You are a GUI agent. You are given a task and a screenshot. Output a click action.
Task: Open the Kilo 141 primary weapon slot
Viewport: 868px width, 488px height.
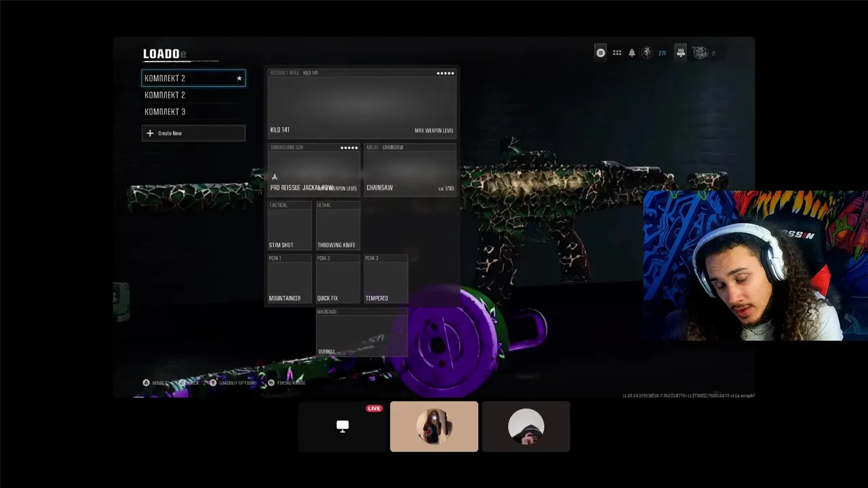point(362,103)
